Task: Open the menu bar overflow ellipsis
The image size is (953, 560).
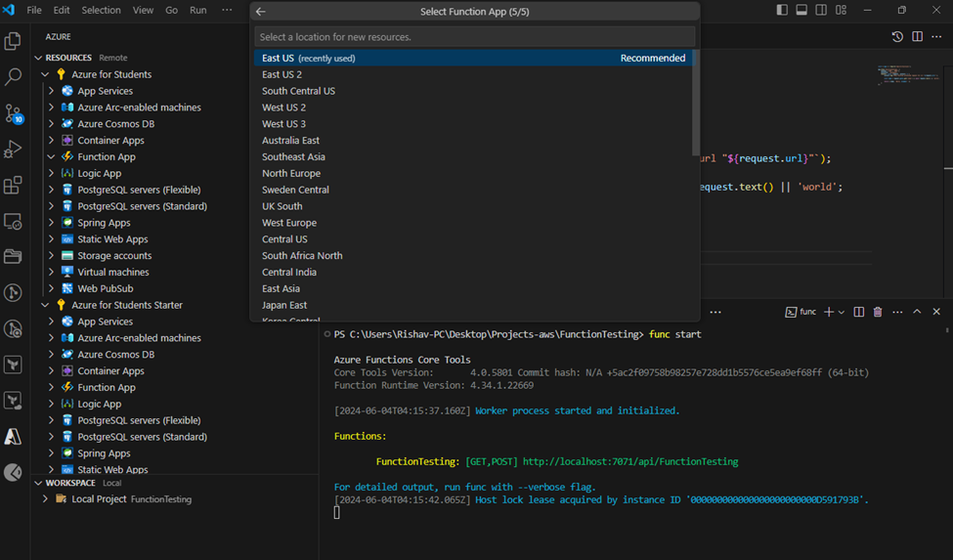Action: tap(227, 10)
